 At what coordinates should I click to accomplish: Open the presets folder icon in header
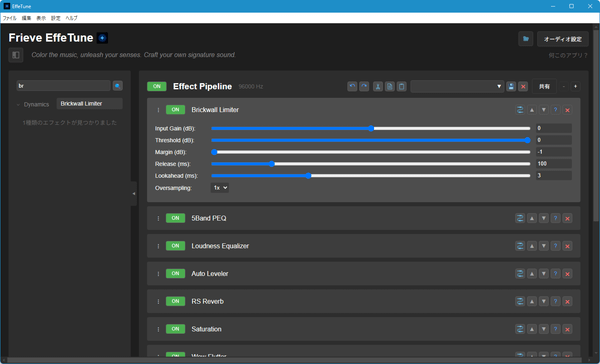tap(526, 39)
